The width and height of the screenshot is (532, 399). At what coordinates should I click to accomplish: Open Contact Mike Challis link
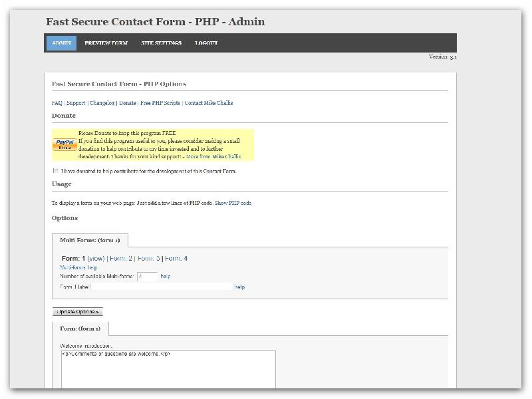(209, 103)
